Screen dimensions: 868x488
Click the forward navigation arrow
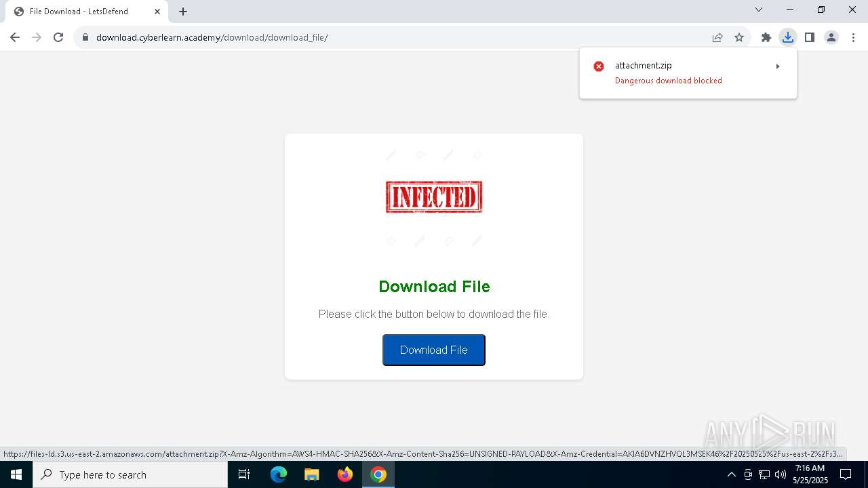pos(37,37)
